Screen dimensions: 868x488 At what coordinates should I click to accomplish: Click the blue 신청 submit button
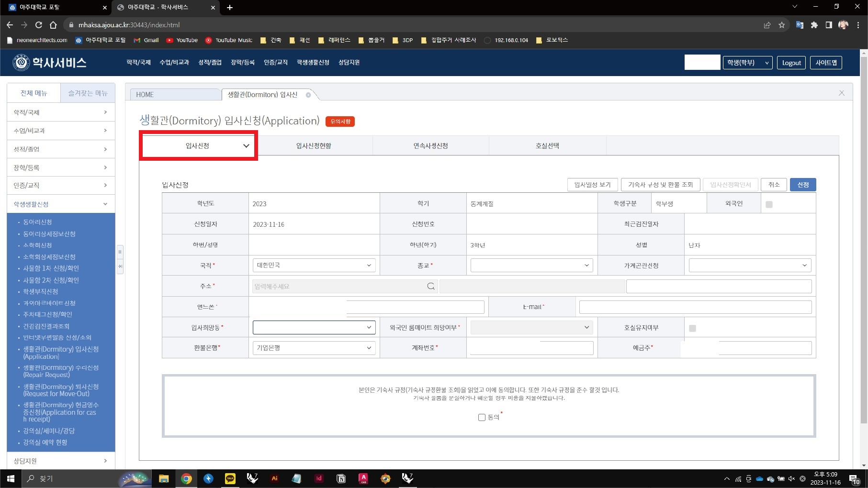coord(802,185)
